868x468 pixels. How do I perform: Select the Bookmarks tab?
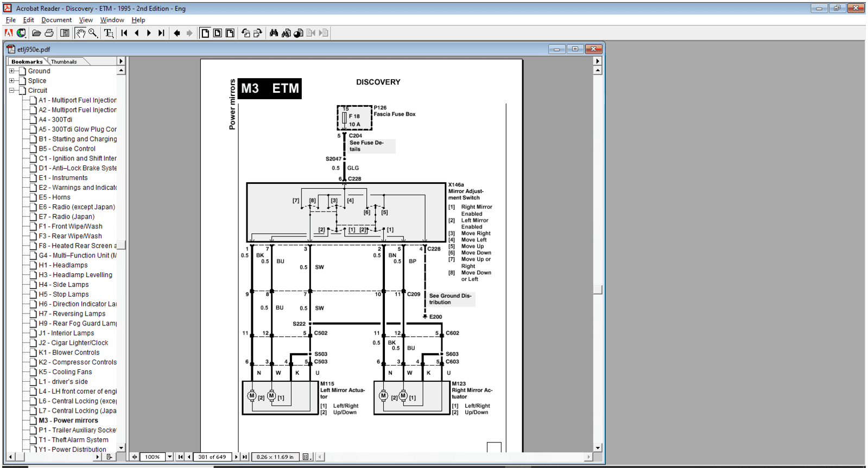(x=27, y=62)
